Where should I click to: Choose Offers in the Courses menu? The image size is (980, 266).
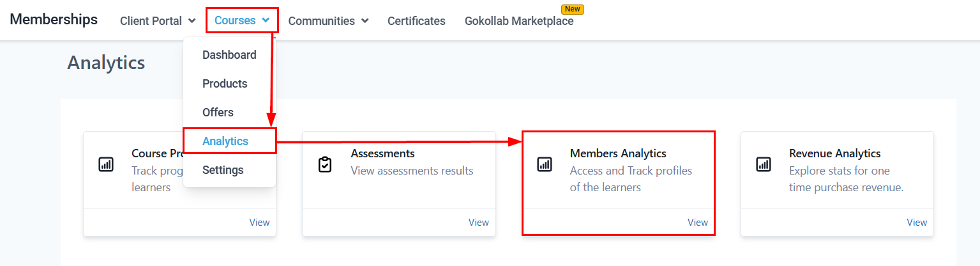218,113
